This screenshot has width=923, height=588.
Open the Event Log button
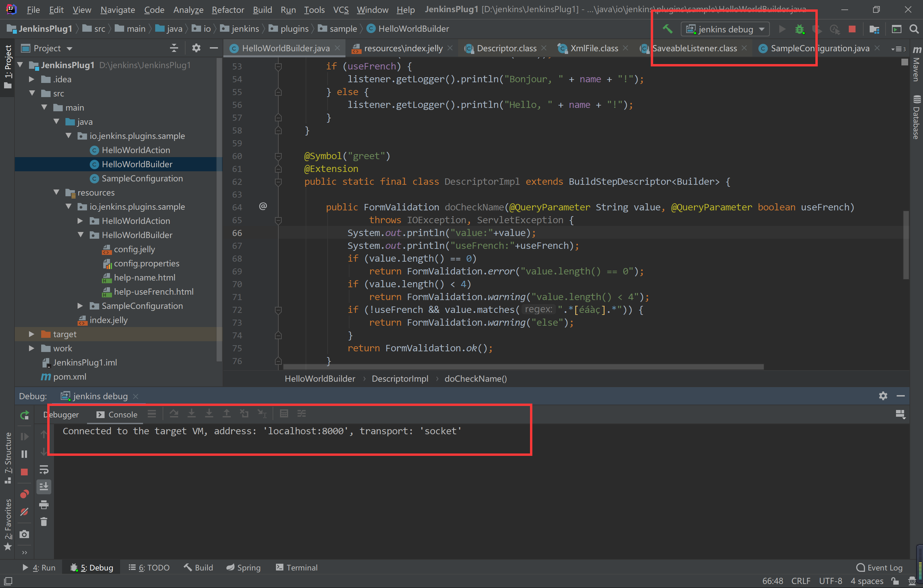(x=879, y=567)
